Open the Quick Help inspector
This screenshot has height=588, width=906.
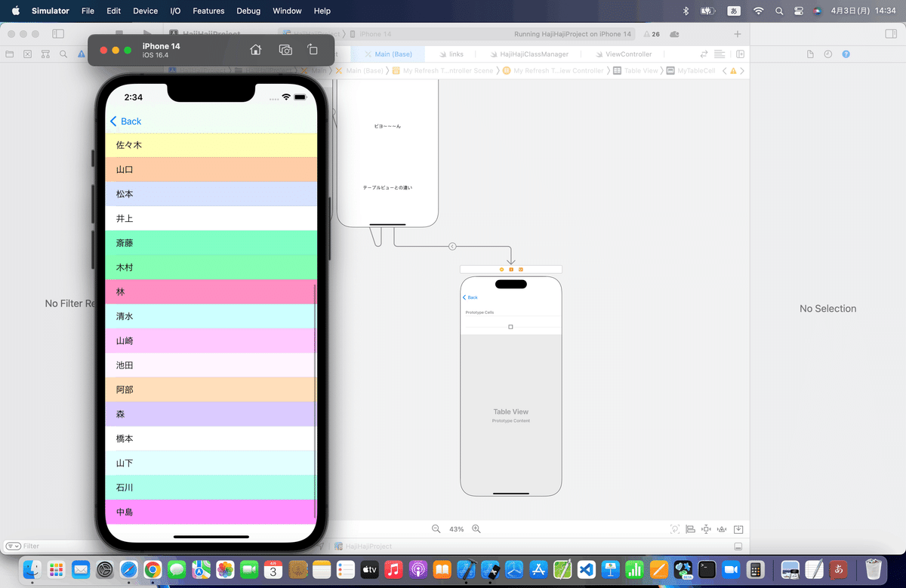(x=846, y=54)
